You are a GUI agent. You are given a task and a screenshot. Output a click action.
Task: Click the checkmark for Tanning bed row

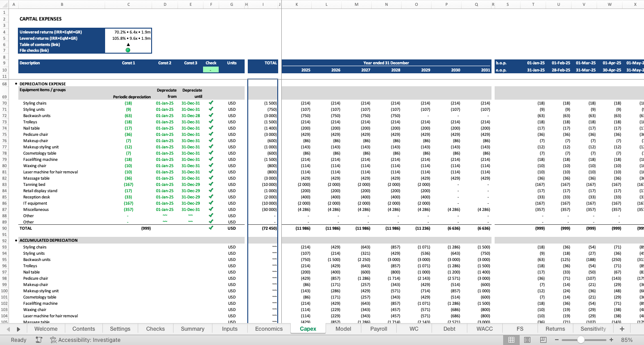pos(211,184)
